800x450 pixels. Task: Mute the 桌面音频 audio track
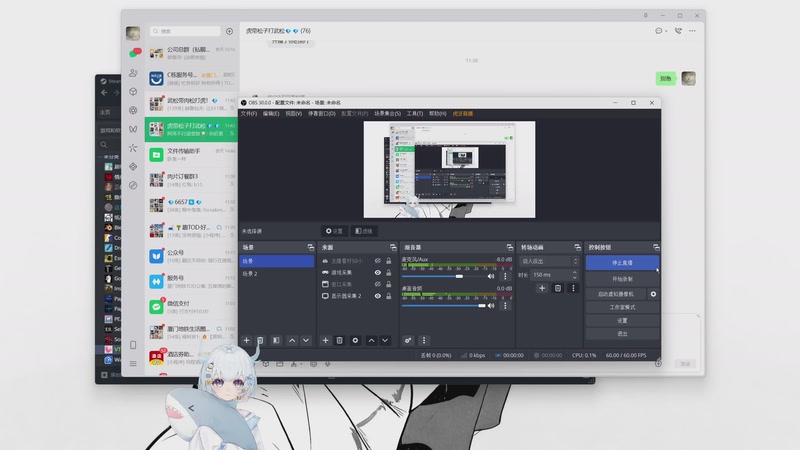pos(491,306)
